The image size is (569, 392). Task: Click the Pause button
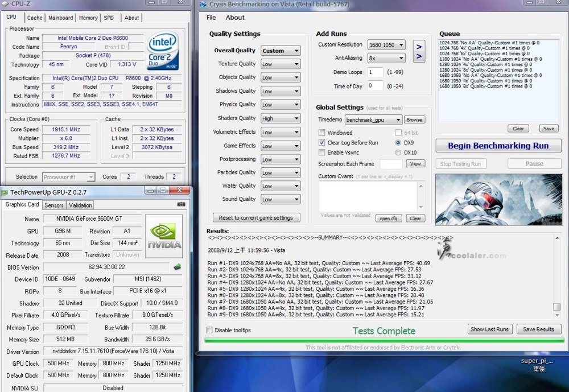pyautogui.click(x=534, y=164)
